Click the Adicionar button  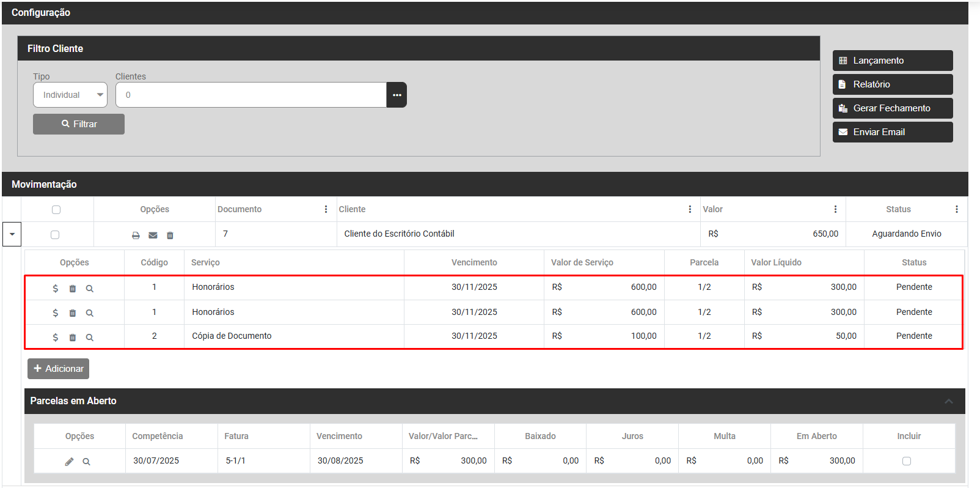pos(59,369)
